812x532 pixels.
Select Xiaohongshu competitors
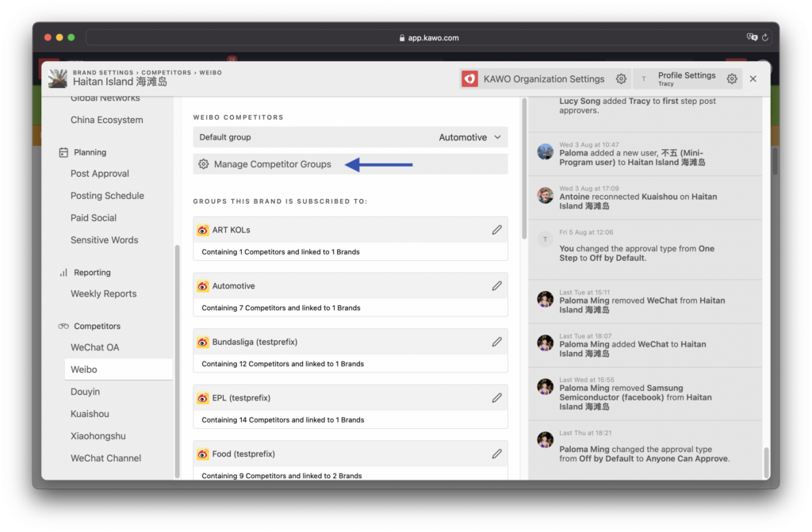point(98,436)
